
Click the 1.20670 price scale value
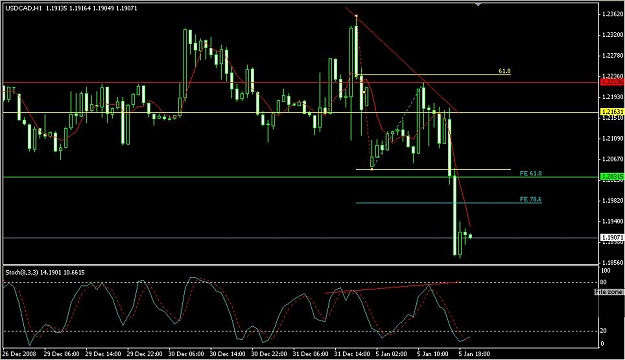click(x=612, y=159)
